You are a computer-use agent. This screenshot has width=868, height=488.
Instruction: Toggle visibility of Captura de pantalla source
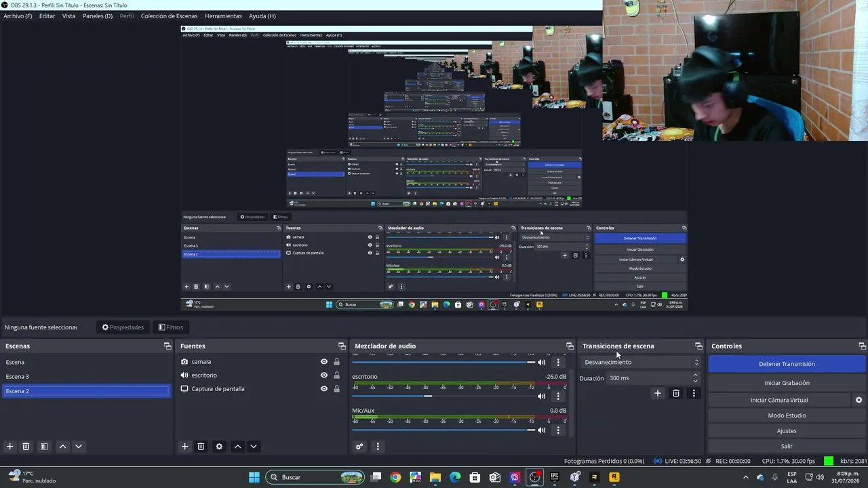[x=324, y=389]
